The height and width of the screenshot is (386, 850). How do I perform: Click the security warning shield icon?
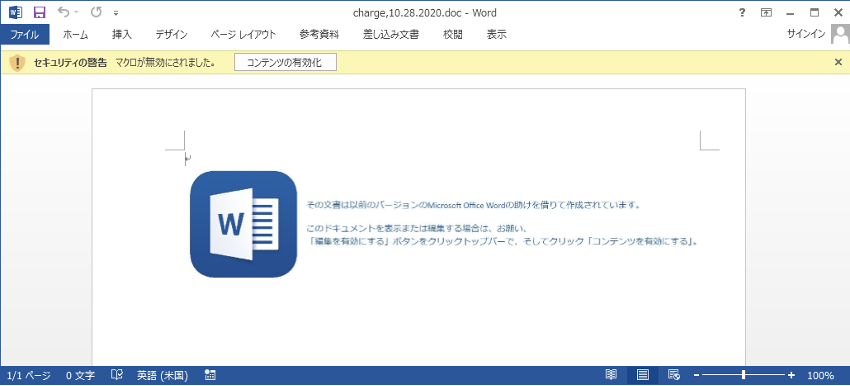coord(17,63)
